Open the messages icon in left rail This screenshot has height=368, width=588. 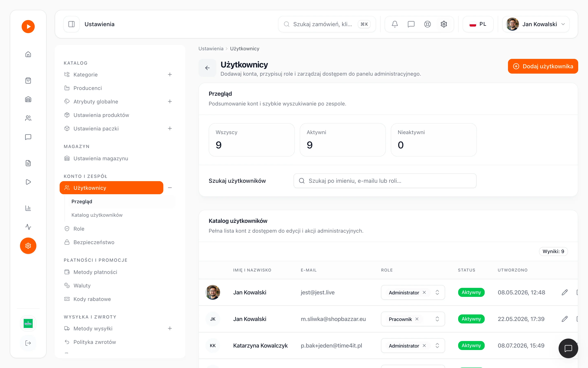[x=28, y=137]
